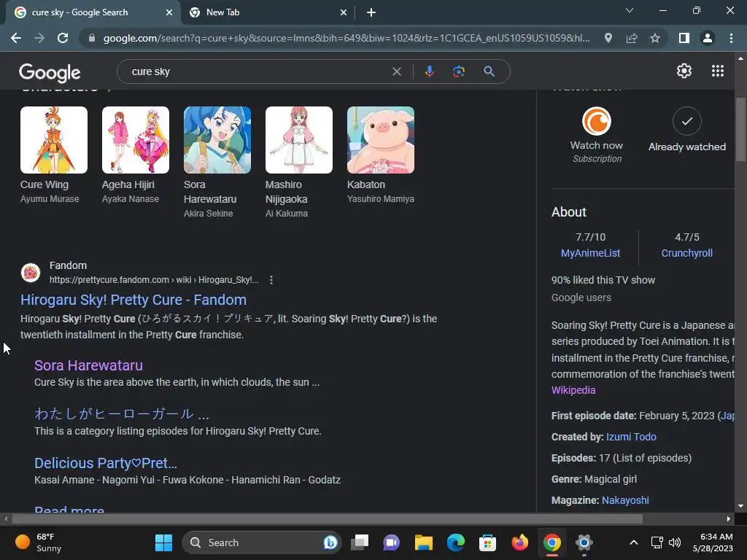This screenshot has height=560, width=747.
Task: Launch File Explorer from taskbar
Action: coord(424,542)
